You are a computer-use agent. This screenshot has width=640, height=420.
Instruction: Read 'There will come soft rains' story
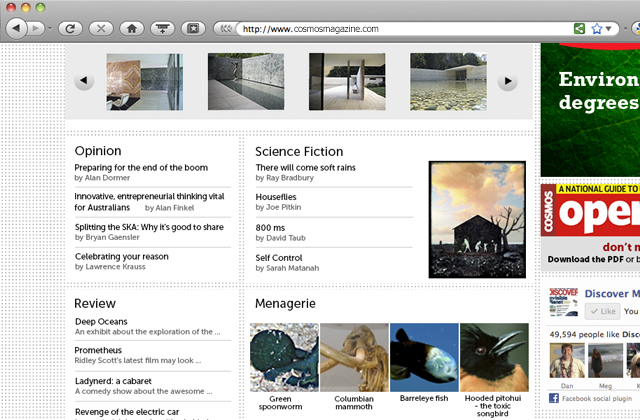point(305,168)
